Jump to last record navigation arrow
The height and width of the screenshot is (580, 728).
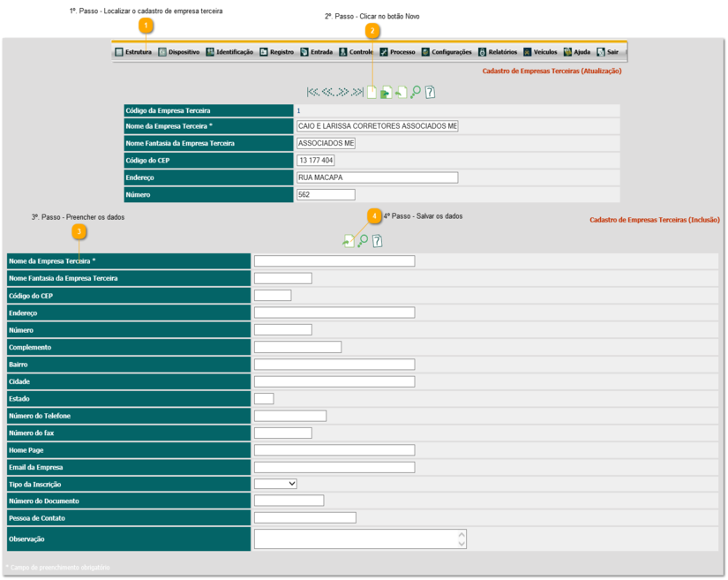356,92
